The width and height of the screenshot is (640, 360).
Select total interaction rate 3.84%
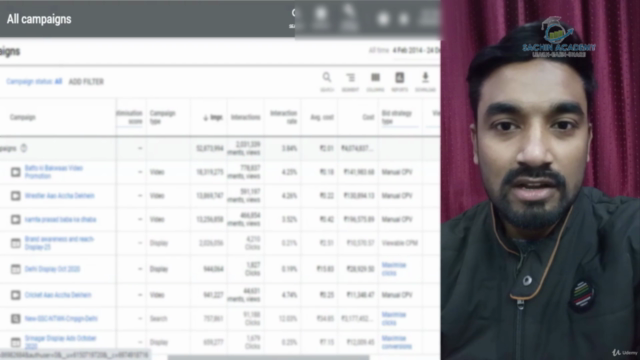(289, 149)
